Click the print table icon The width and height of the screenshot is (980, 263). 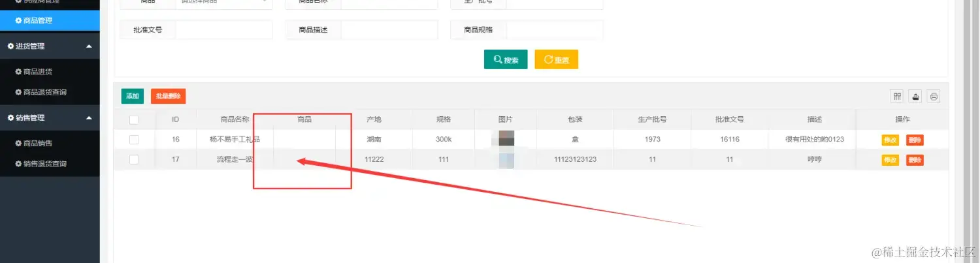point(934,97)
